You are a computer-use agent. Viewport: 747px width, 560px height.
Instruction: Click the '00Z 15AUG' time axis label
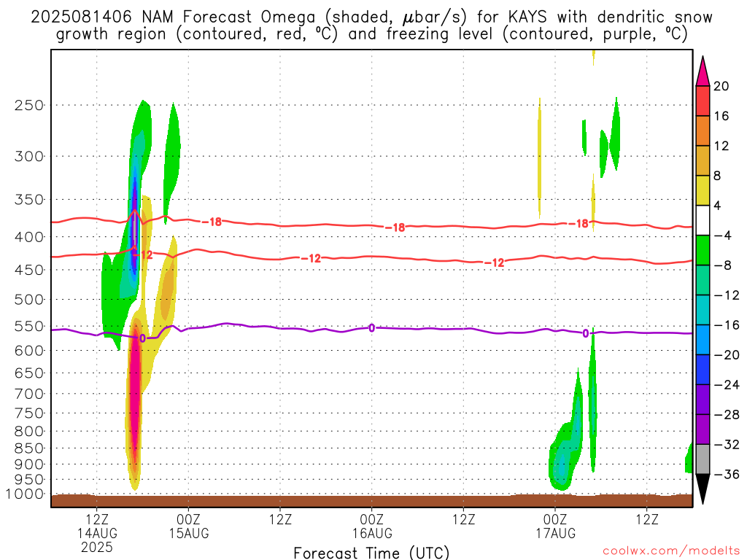(189, 526)
